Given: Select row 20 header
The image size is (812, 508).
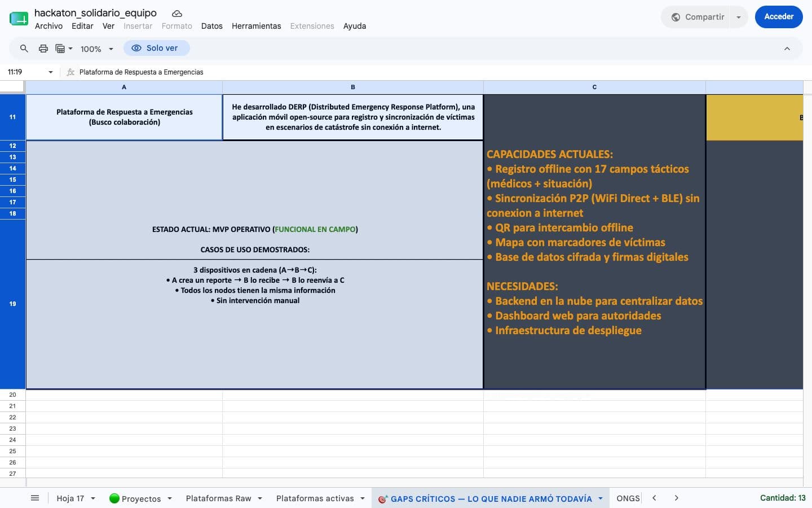Looking at the screenshot, I should click(12, 395).
